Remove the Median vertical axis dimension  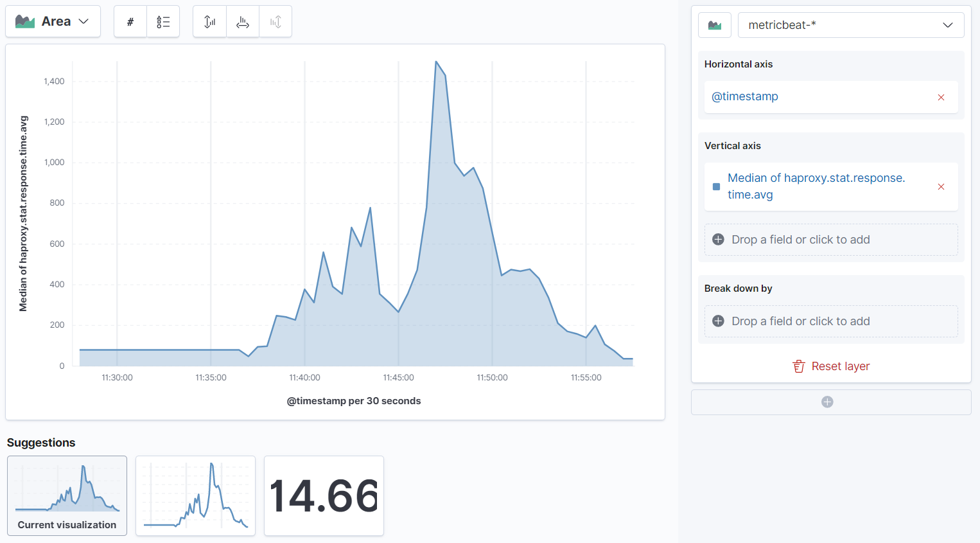coord(941,186)
